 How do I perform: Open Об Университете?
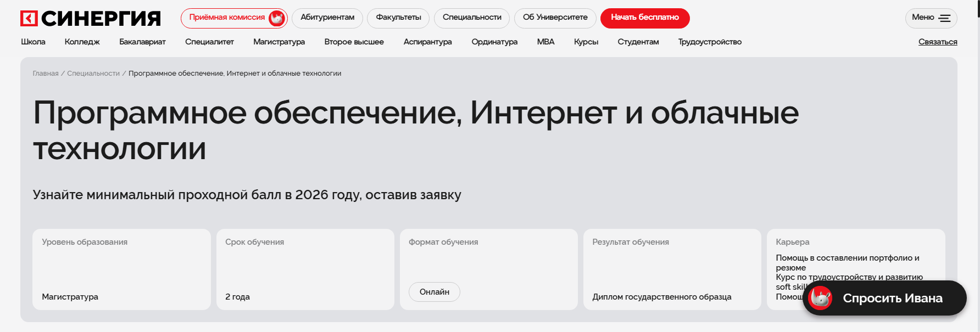coord(555,18)
